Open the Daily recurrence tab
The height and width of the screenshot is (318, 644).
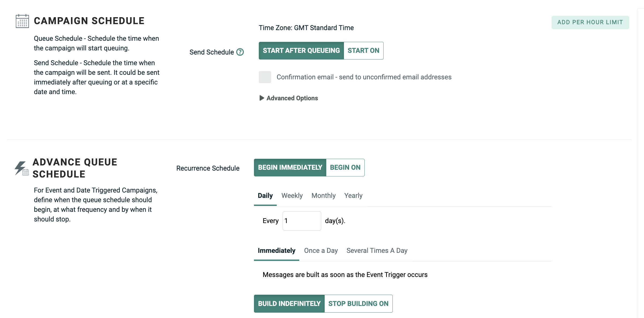(265, 196)
